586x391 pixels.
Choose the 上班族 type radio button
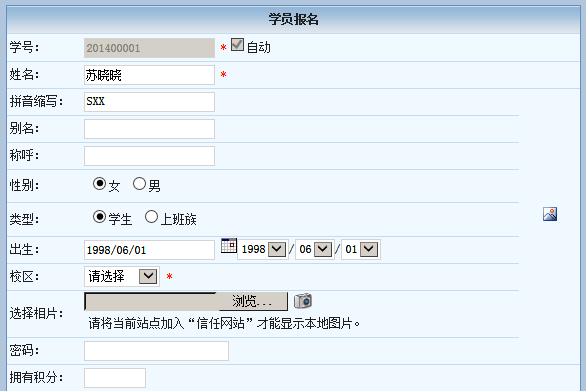pos(151,217)
